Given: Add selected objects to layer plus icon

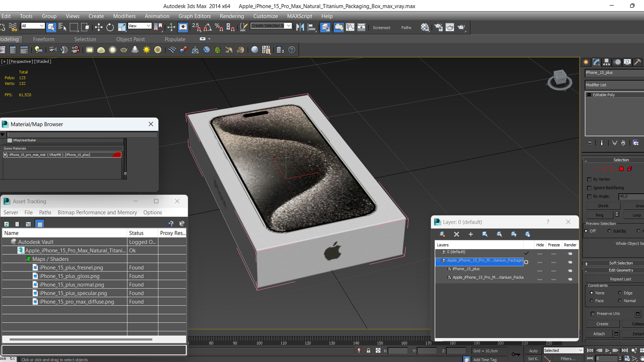Looking at the screenshot, I should coord(471,234).
